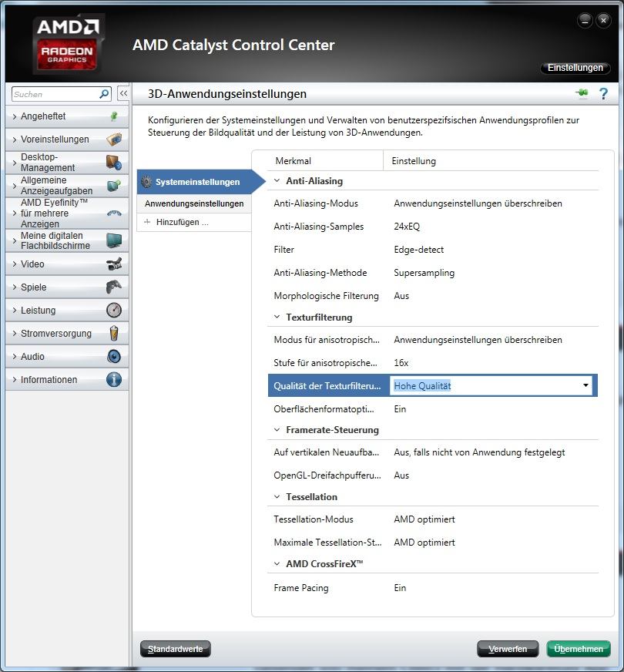Screen dimensions: 624x672
Task: Click the Stromversorgung battery icon
Action: click(114, 334)
